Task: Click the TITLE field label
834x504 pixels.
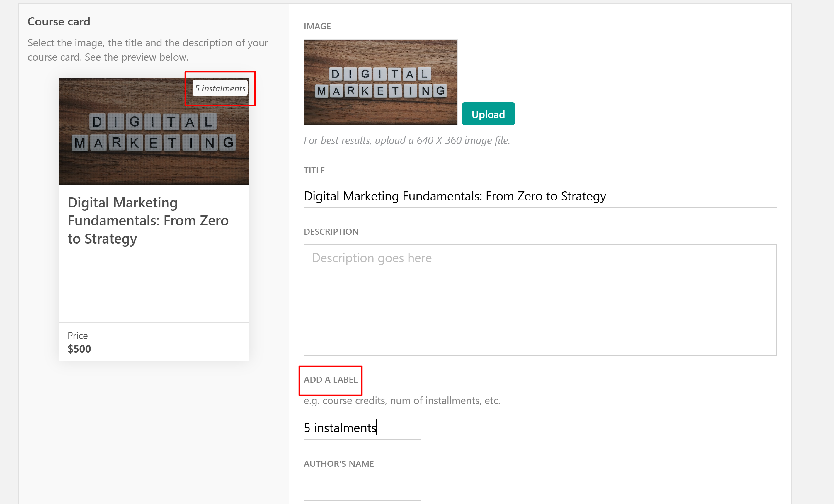Action: click(314, 171)
